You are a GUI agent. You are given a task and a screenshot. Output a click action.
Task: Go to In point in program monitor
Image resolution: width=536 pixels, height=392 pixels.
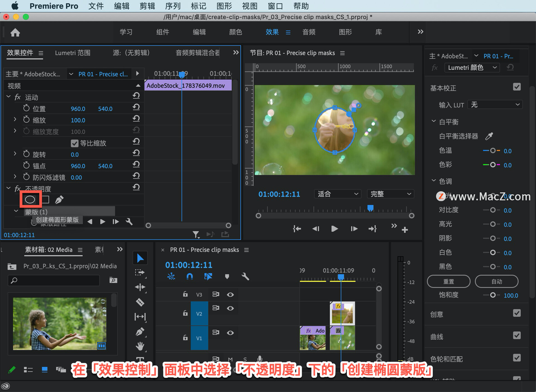click(297, 229)
